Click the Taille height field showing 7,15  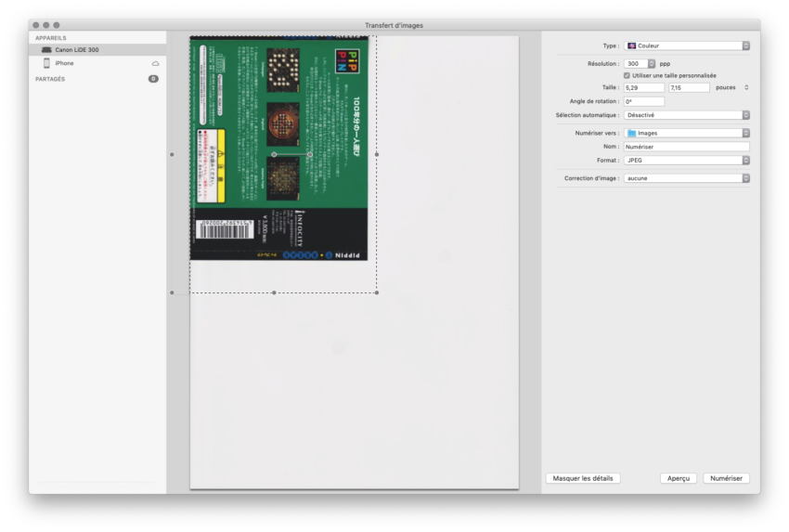[689, 87]
